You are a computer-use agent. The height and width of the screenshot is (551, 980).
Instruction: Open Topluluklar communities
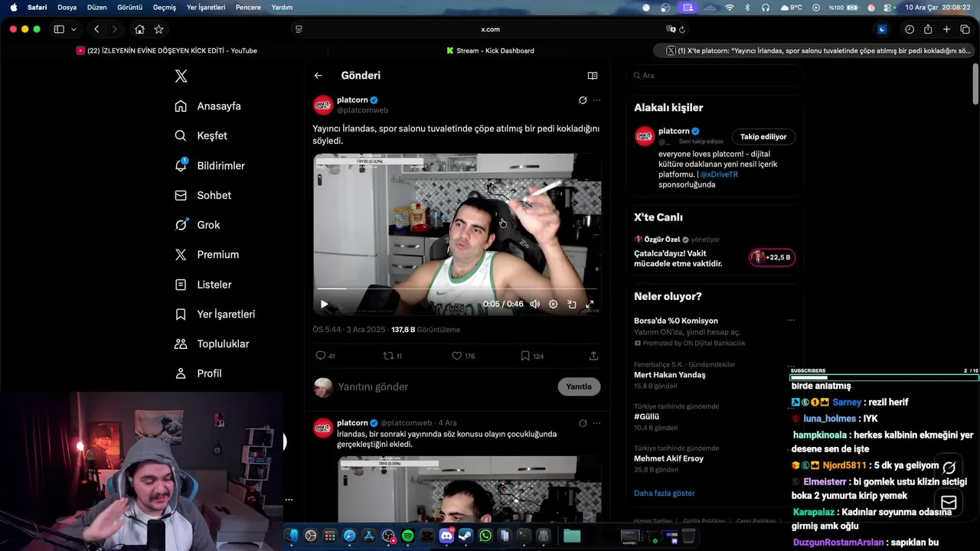pos(211,344)
